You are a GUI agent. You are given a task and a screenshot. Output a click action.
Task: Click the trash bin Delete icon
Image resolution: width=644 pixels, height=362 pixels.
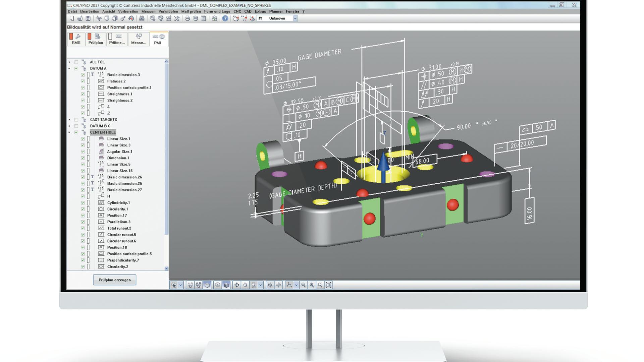[195, 18]
